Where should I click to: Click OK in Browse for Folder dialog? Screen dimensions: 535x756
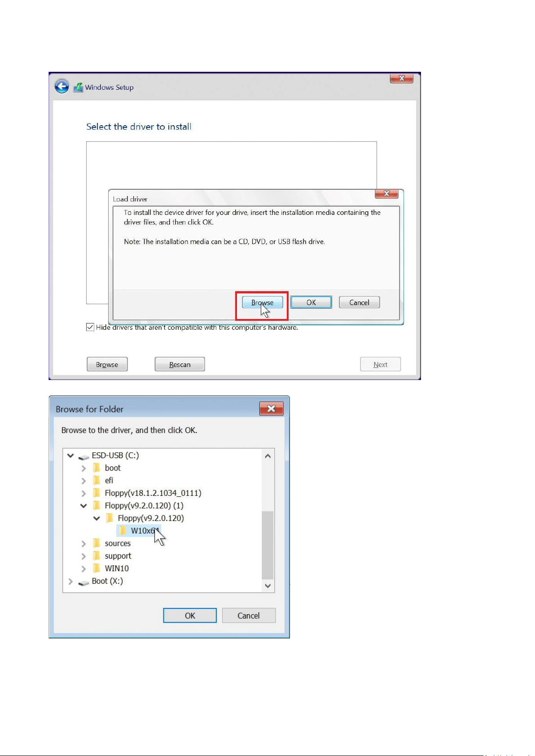(190, 616)
